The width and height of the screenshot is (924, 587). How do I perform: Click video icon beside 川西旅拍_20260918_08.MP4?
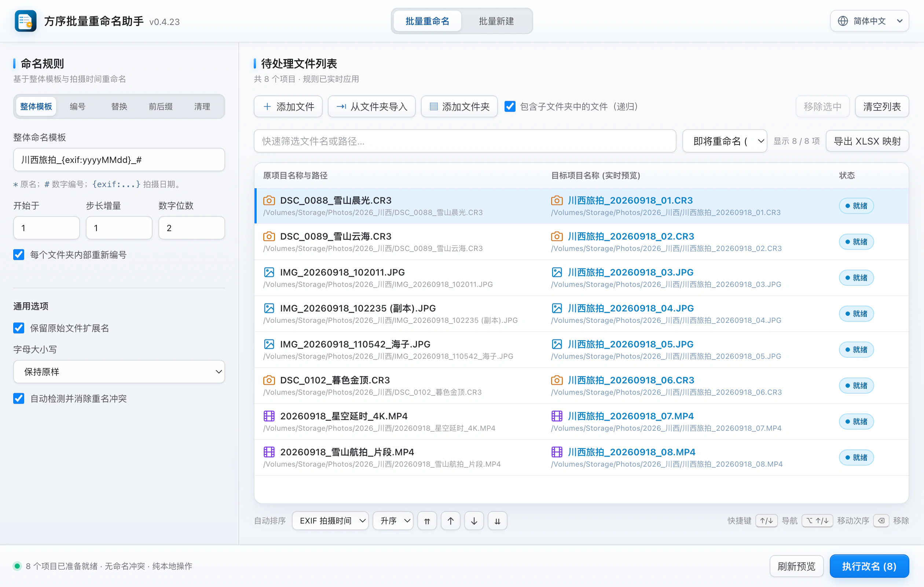(557, 452)
